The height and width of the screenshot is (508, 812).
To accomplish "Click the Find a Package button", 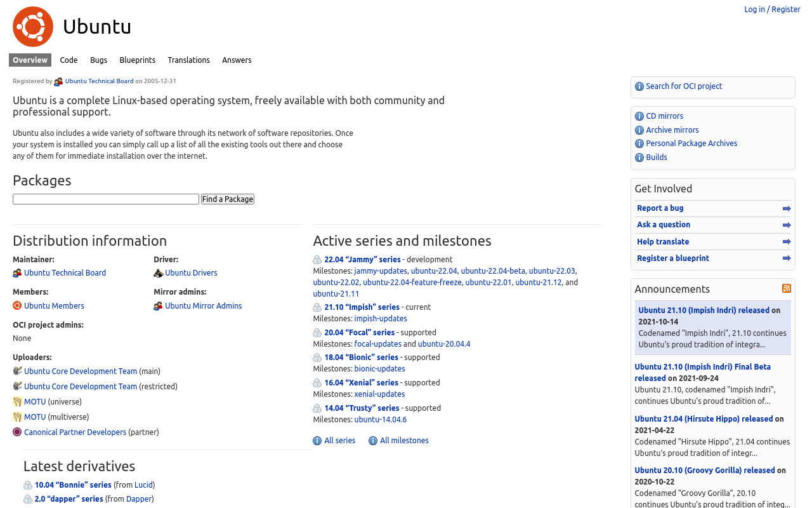I will 228,199.
